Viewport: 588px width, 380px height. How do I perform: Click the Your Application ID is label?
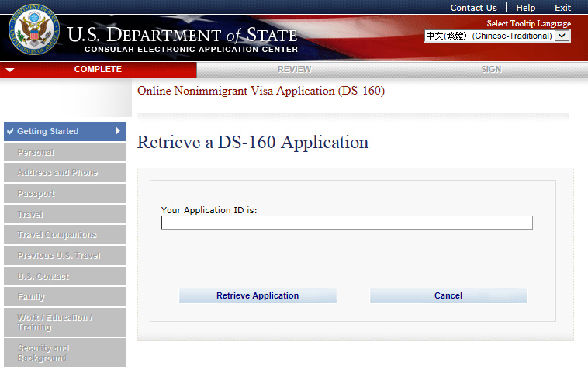tap(209, 210)
